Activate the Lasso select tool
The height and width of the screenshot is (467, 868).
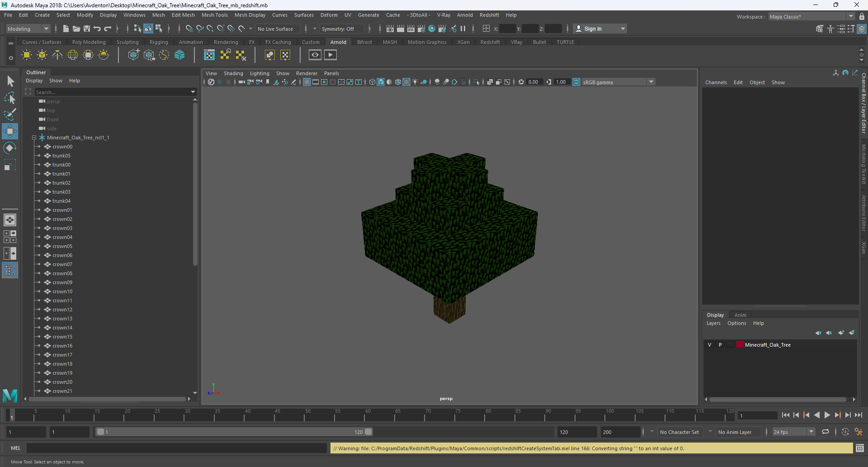pos(10,98)
